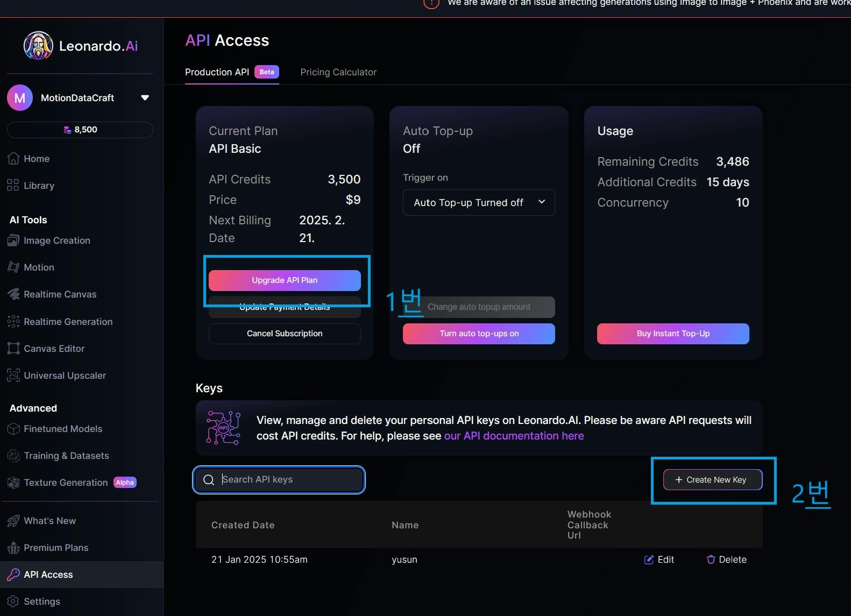Click the magnifier icon in search box
Screen dimensions: 851x616
(209, 480)
